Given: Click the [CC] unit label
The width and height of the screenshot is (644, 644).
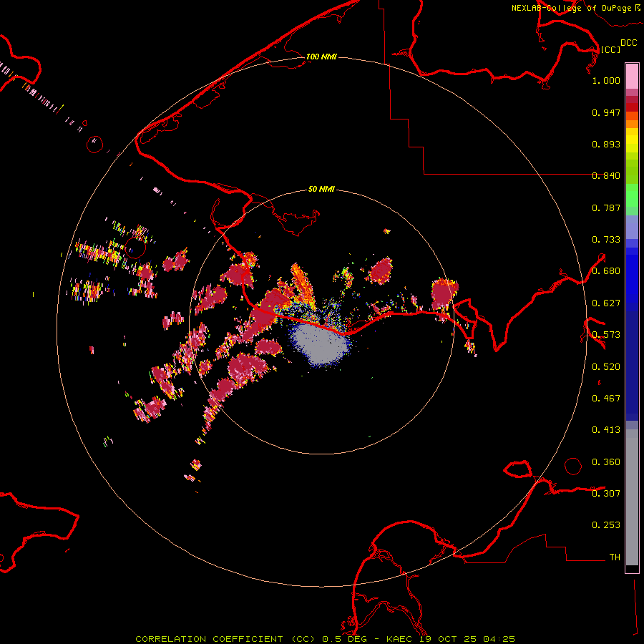Looking at the screenshot, I should (610, 49).
